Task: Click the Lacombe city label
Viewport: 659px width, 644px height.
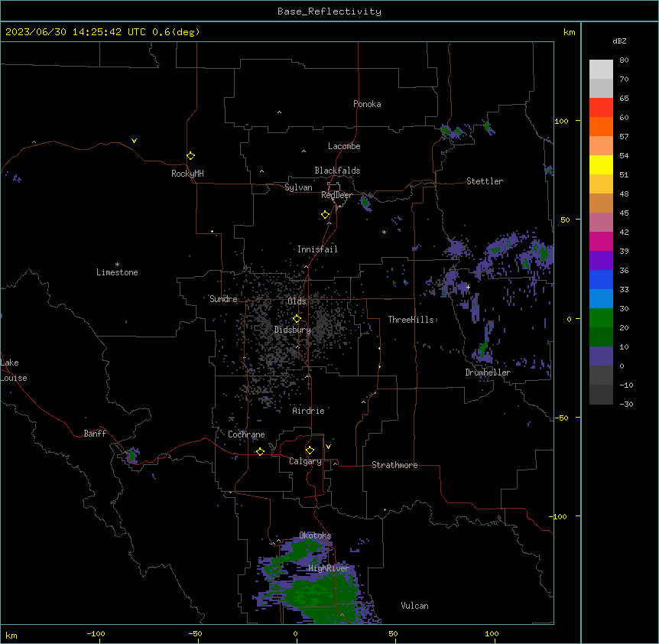Action: tap(344, 146)
